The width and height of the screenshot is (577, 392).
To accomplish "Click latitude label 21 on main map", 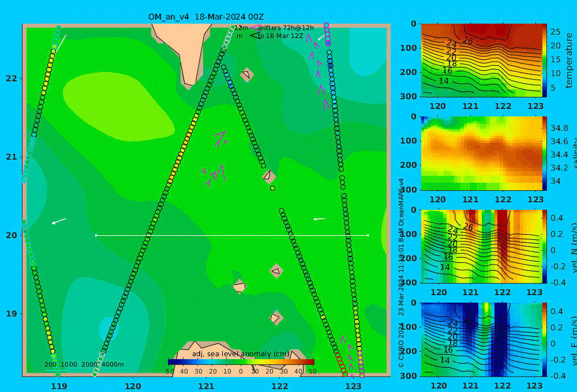I will point(12,157).
